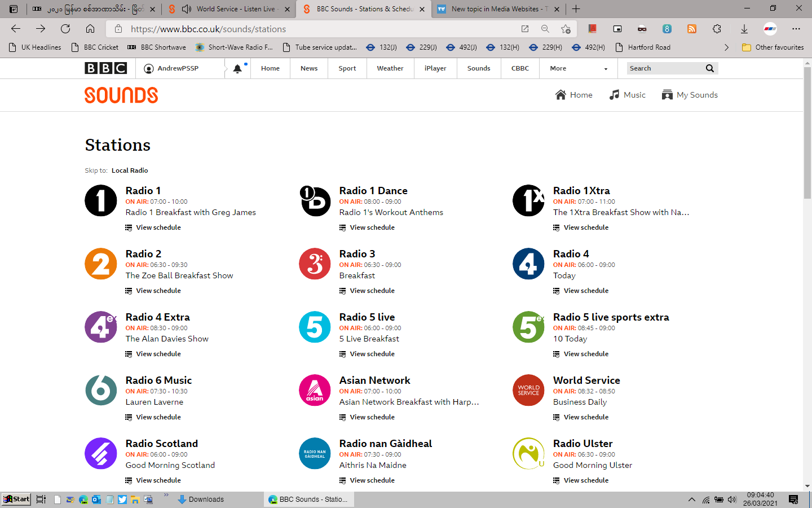This screenshot has height=508, width=812.
Task: Expand the BBC More dropdown
Action: point(579,68)
